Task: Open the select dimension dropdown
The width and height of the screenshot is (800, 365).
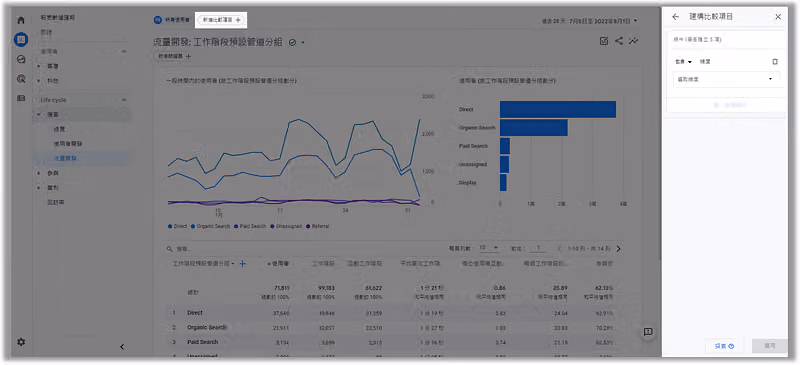Action: coord(727,79)
